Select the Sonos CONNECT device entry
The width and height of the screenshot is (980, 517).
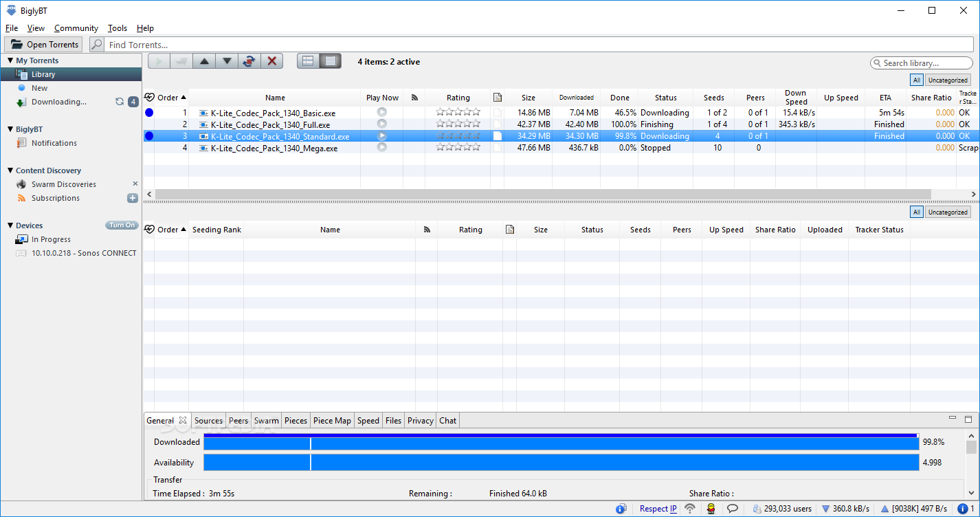(83, 253)
